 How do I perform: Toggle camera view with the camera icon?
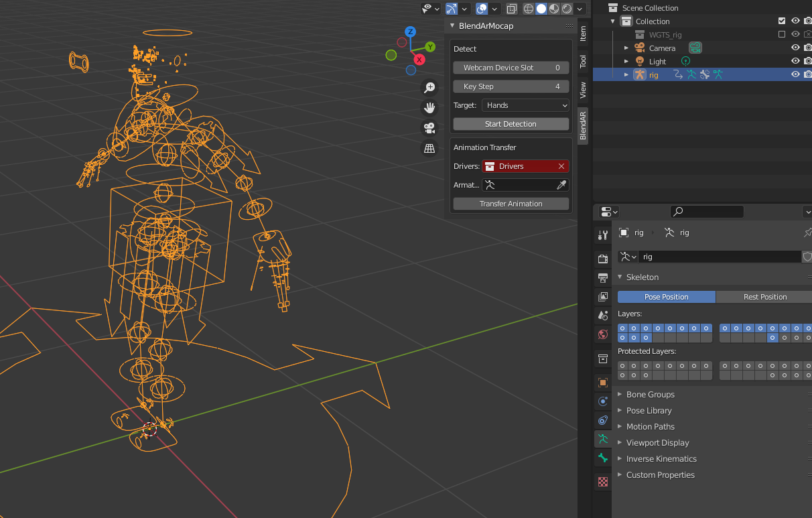pos(429,127)
